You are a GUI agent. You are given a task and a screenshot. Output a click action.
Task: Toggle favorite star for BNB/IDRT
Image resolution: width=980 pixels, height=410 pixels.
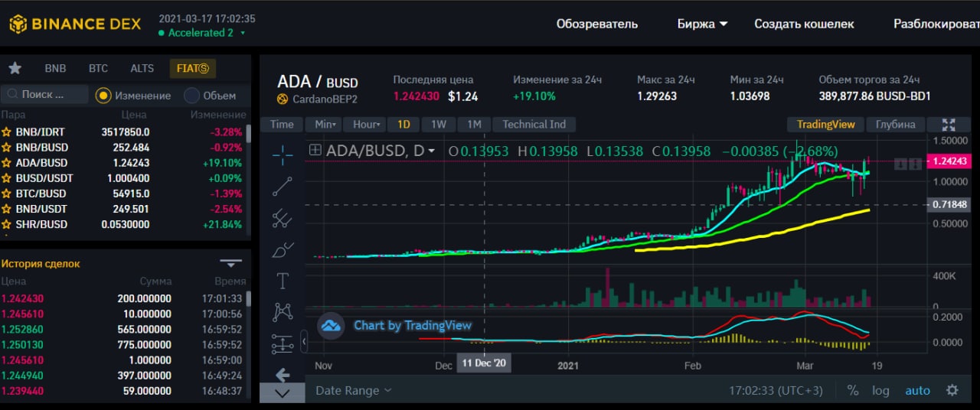(x=7, y=132)
